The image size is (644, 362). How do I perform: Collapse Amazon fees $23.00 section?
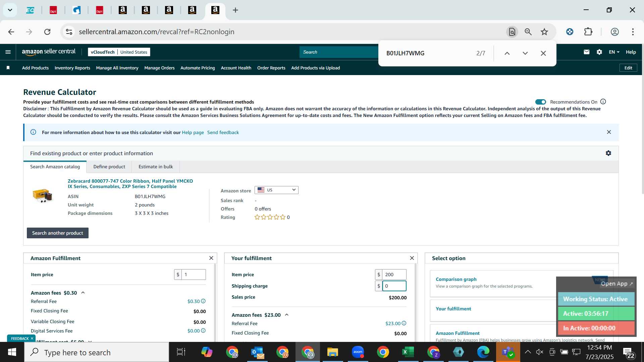point(286,315)
